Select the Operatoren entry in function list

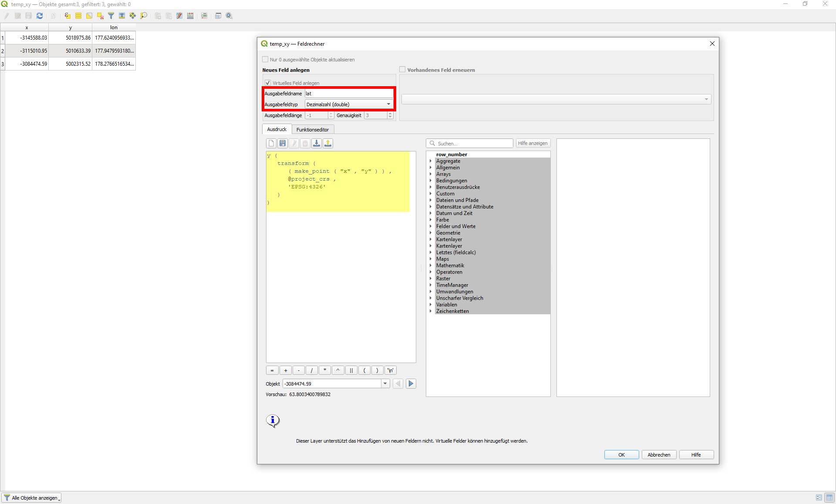coord(449,272)
